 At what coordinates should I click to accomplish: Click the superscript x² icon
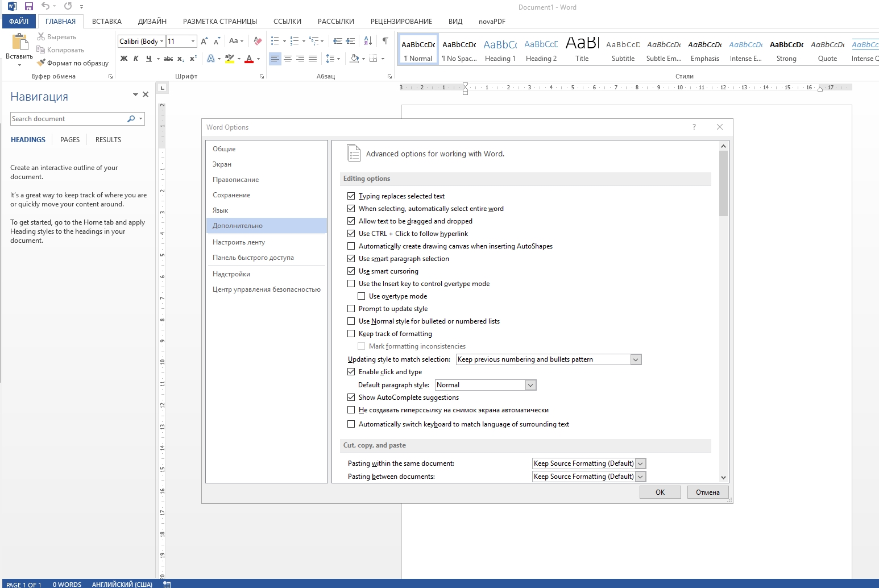coord(193,59)
